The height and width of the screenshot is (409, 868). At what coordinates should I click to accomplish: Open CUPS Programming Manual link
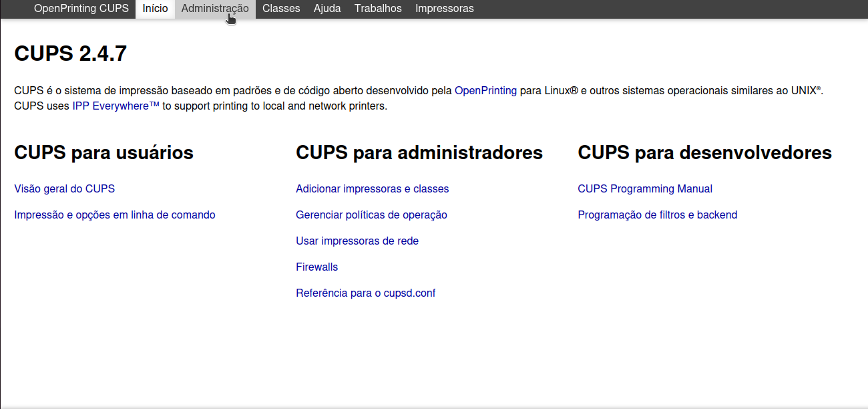point(645,188)
